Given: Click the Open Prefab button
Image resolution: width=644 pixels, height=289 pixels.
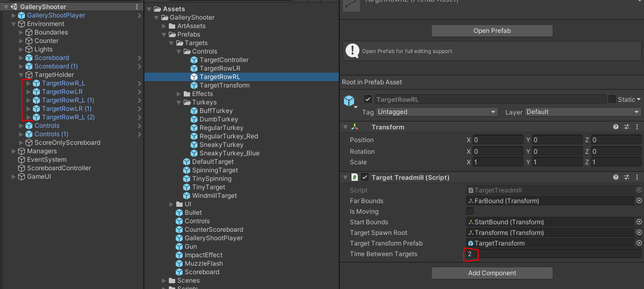Looking at the screenshot, I should tap(492, 31).
